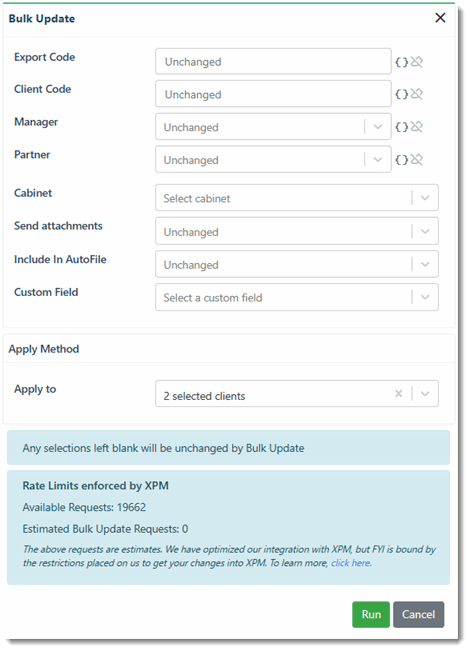Click the curly braces icon beside Partner

(401, 159)
